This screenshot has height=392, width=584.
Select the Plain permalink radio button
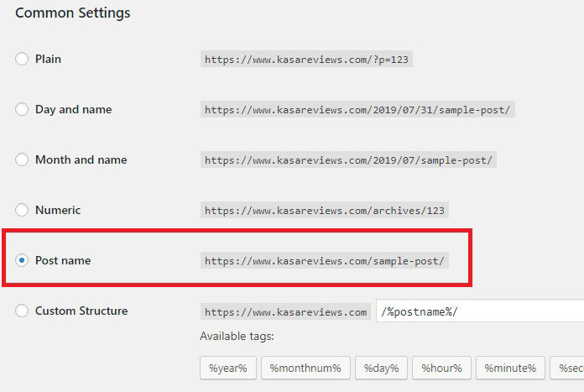click(x=22, y=60)
